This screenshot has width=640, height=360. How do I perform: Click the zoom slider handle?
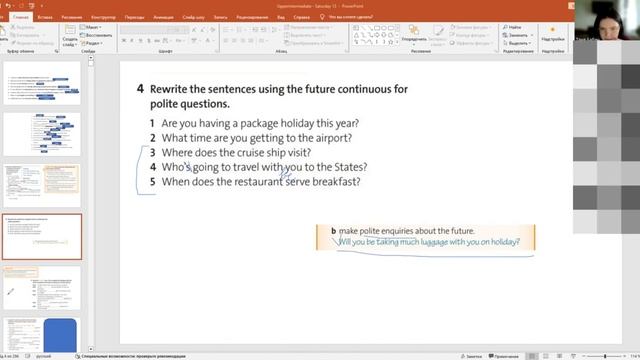tap(605, 356)
